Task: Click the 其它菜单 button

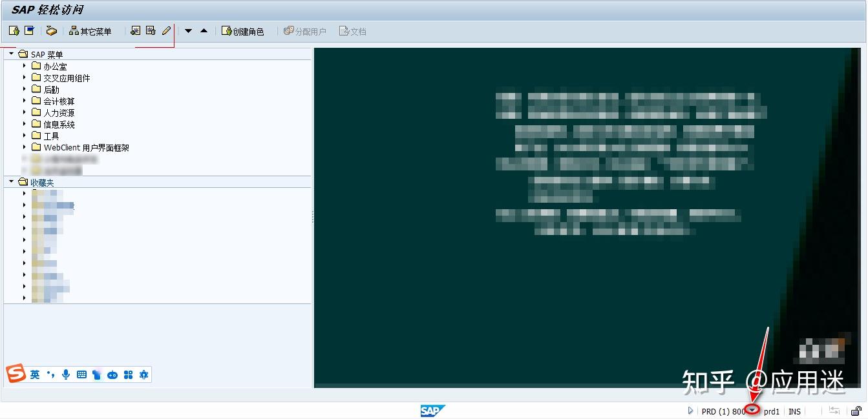Action: pyautogui.click(x=90, y=31)
